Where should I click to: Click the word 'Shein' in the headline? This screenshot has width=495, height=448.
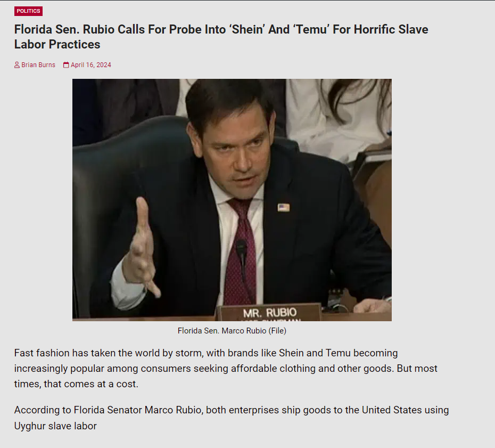click(x=248, y=29)
